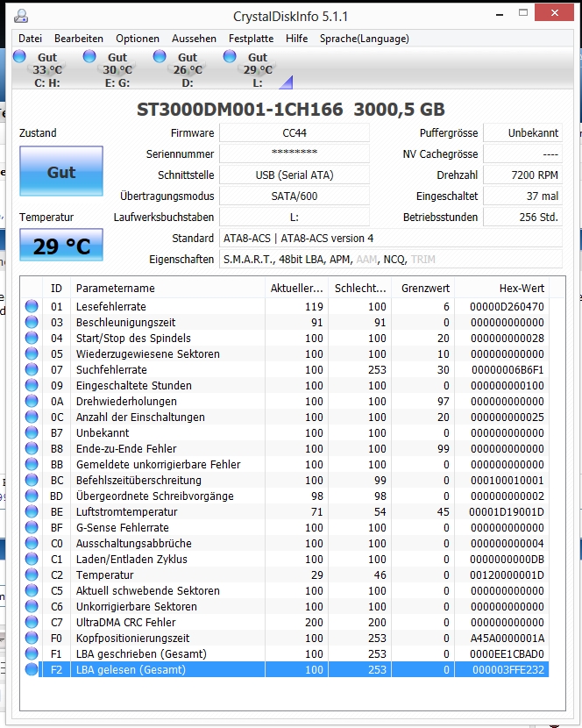Select the D: disk status orb
Image resolution: width=582 pixels, height=728 pixels.
pyautogui.click(x=160, y=57)
